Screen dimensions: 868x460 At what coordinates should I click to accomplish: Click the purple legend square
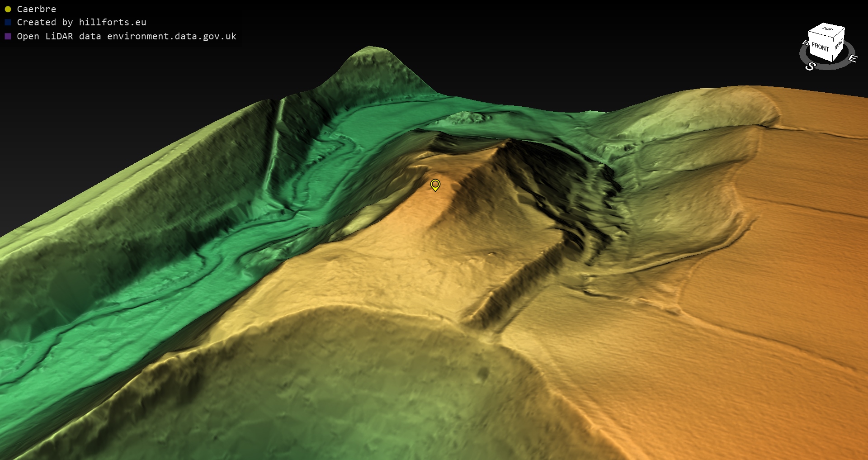8,36
